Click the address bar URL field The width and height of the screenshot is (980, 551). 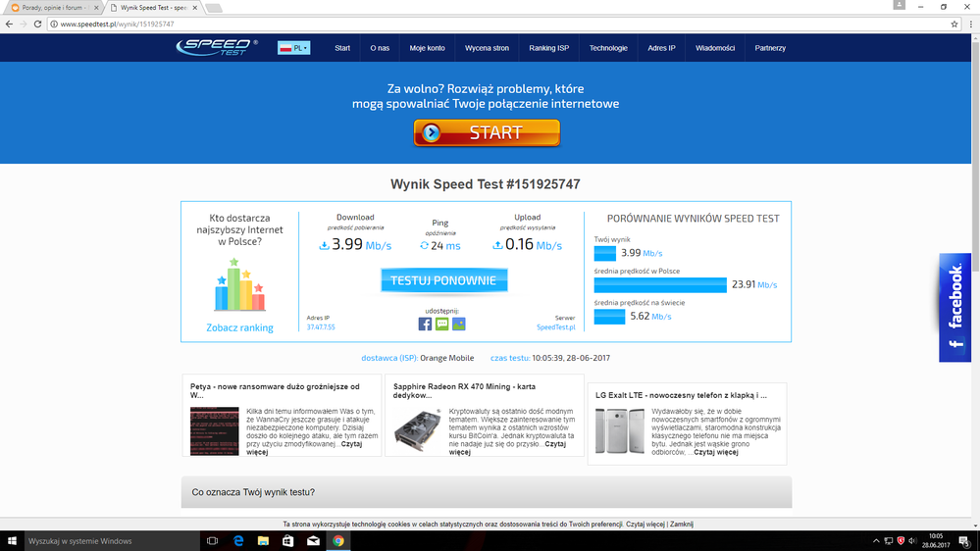(500, 24)
